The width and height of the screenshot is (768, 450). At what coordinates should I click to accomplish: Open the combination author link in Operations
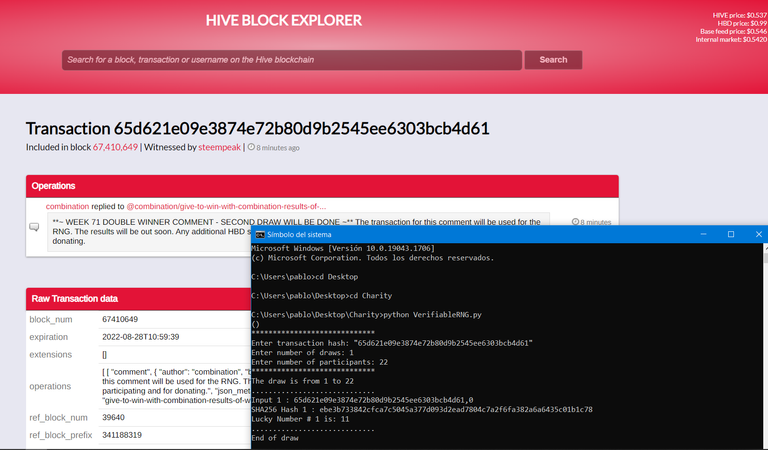68,206
